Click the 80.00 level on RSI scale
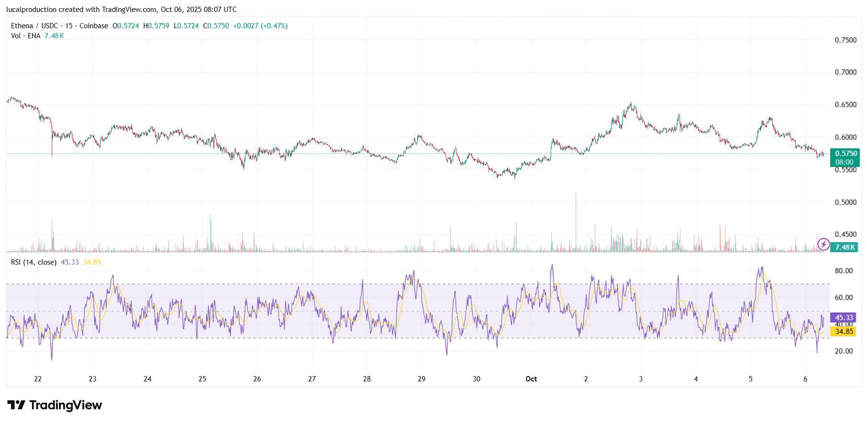 844,271
